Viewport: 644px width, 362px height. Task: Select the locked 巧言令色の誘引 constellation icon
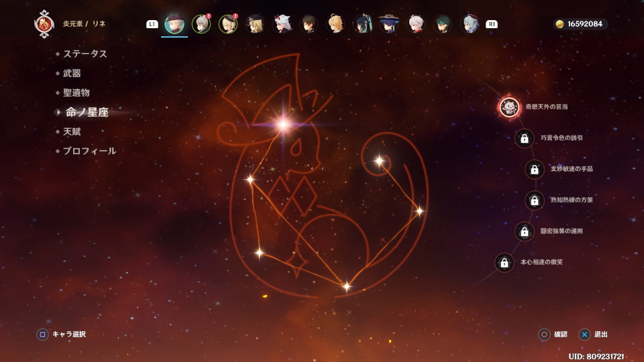[x=525, y=138]
